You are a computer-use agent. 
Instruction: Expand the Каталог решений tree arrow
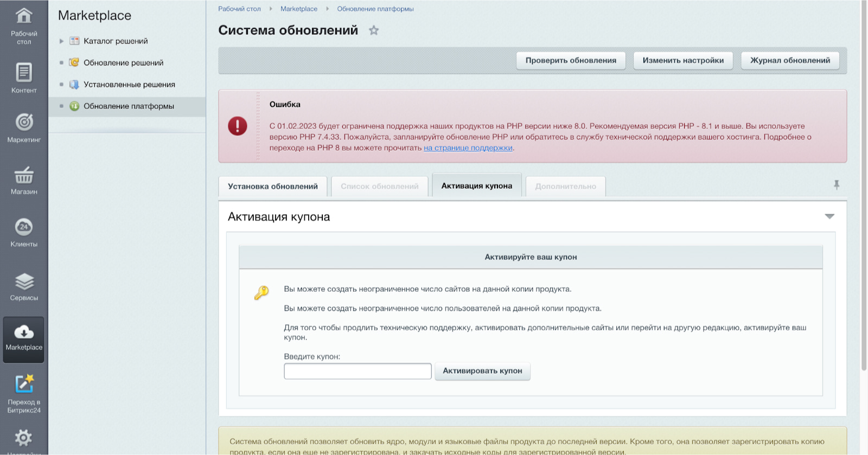61,41
